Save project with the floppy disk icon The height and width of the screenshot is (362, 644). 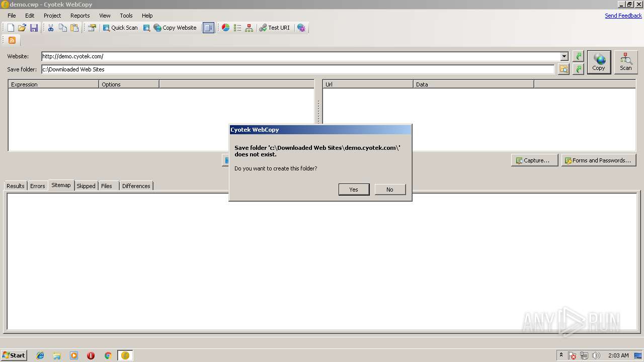pyautogui.click(x=34, y=28)
